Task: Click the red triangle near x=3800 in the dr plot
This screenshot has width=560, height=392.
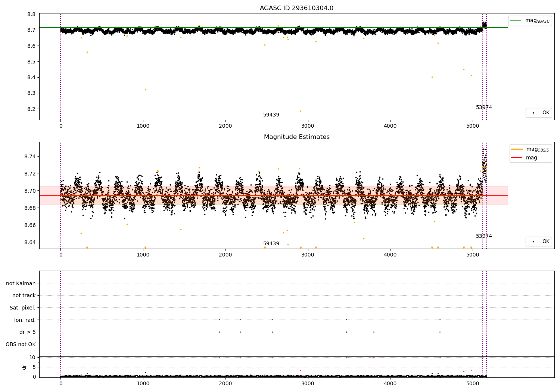Action: [x=374, y=357]
